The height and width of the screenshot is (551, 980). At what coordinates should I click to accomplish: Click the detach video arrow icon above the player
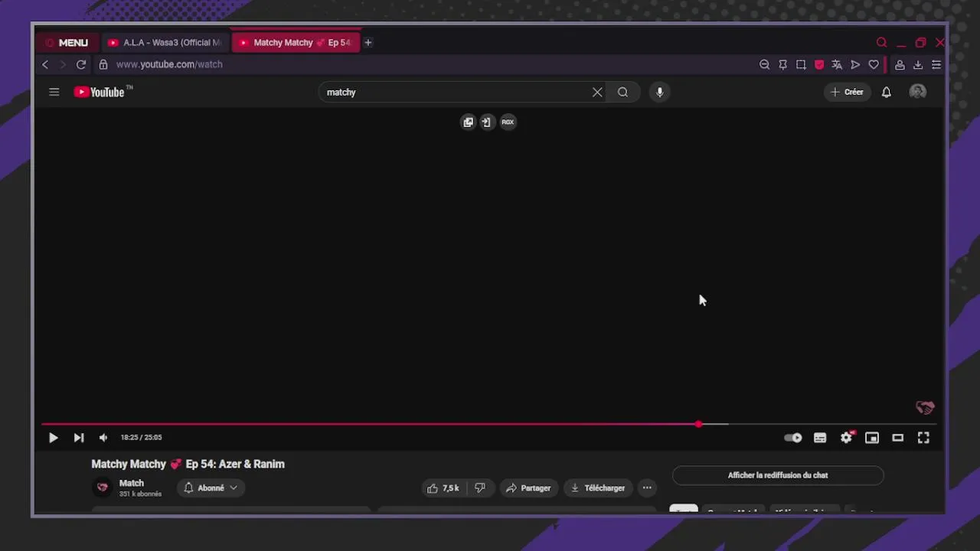coord(486,122)
